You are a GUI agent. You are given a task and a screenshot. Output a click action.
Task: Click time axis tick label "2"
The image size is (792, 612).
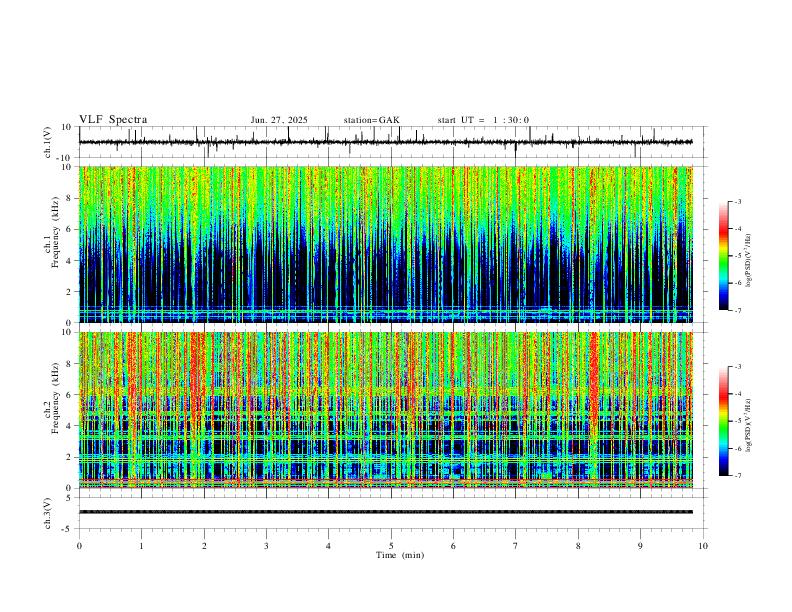(x=204, y=546)
